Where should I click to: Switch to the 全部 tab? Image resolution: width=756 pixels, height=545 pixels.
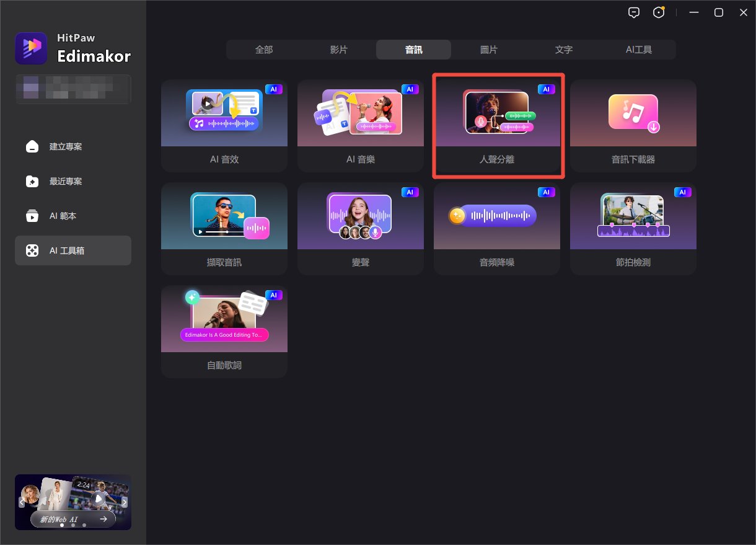pos(264,50)
